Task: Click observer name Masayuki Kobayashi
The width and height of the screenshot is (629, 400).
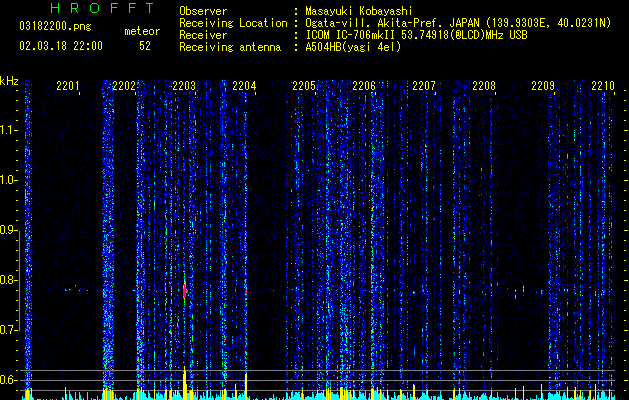Action: (359, 12)
